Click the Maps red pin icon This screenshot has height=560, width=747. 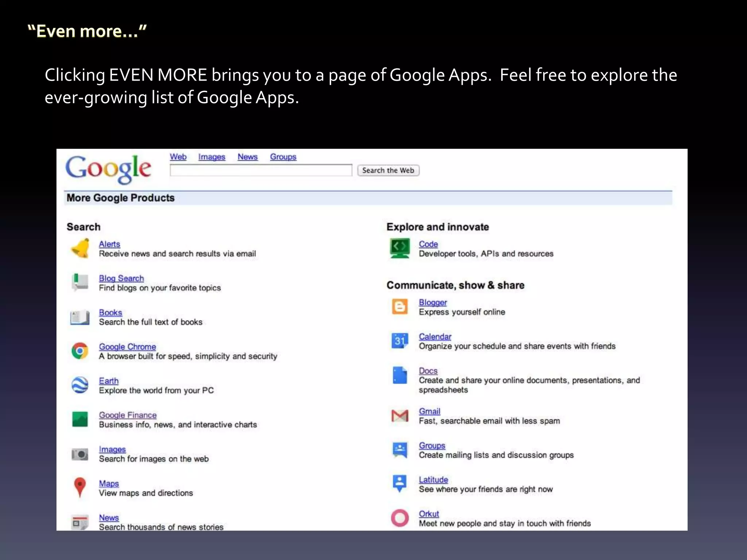point(80,487)
